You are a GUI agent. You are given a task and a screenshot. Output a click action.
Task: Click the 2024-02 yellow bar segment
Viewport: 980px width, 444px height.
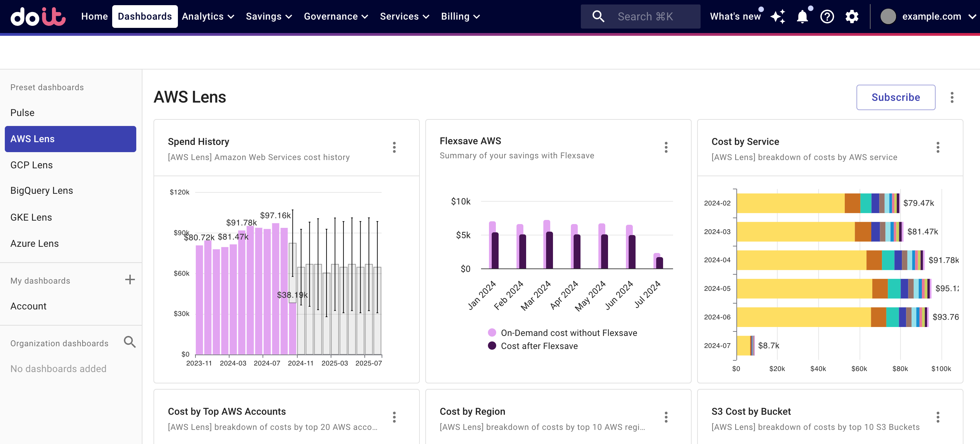(790, 203)
